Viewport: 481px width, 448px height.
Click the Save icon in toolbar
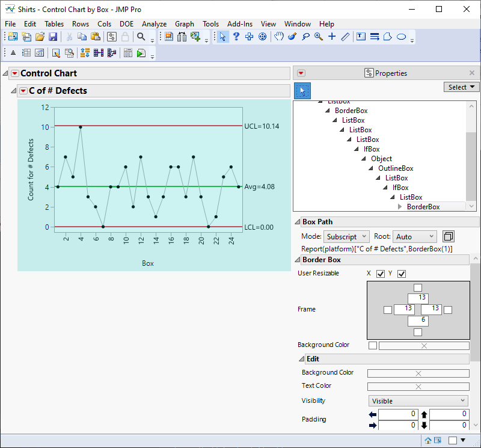[53, 37]
